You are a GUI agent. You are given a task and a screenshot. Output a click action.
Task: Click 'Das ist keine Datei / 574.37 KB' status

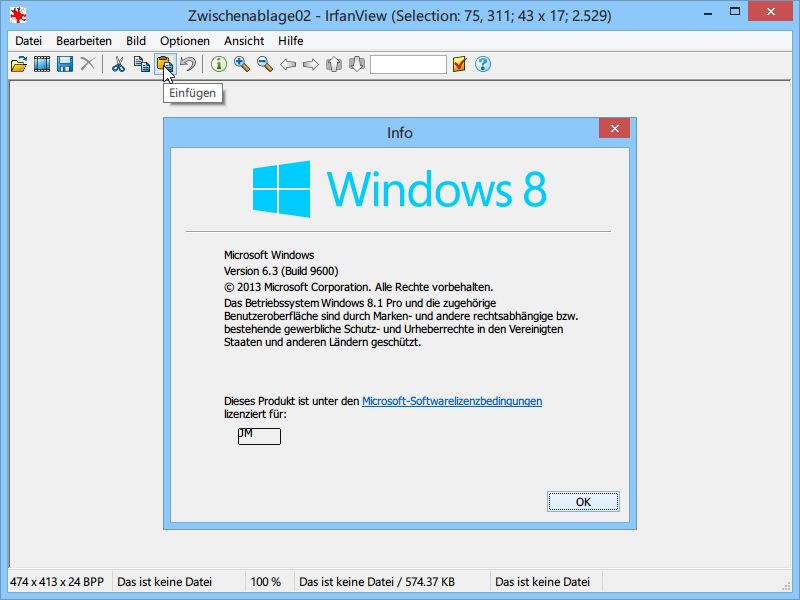pos(377,582)
